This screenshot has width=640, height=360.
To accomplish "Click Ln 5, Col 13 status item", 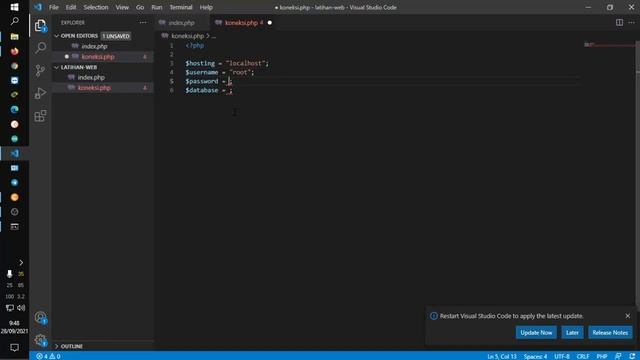I will click(x=502, y=356).
